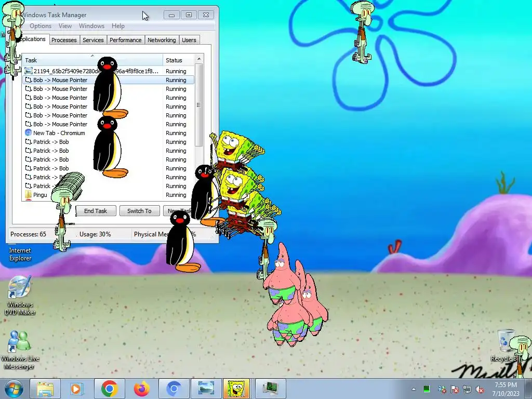Open Windows Live Messenger desktop shortcut
Screen dimensions: 532x399
tap(19, 350)
